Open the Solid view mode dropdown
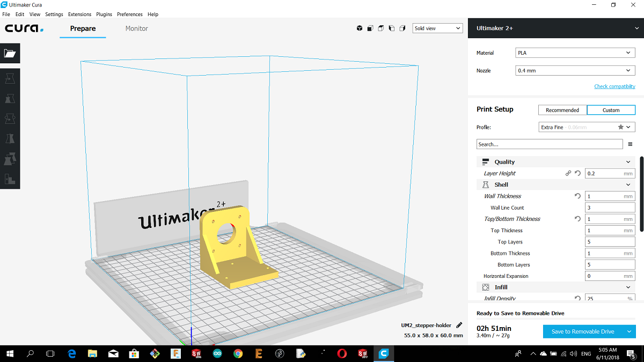Screen dimensions: 644x362 click(x=437, y=28)
